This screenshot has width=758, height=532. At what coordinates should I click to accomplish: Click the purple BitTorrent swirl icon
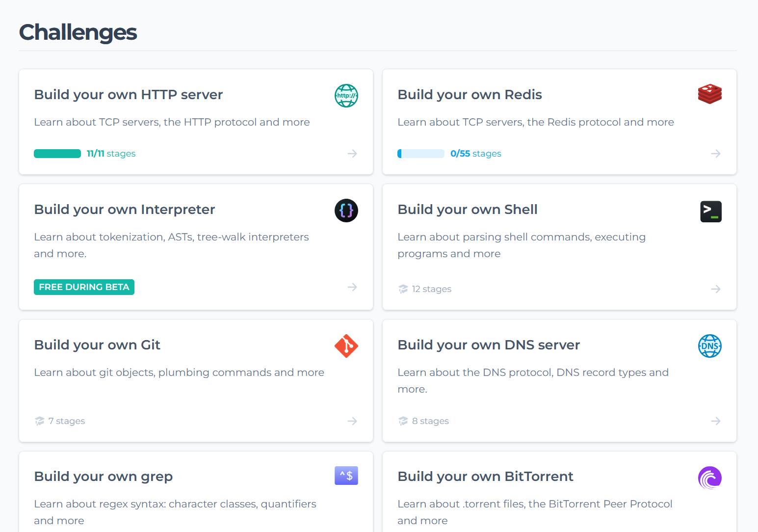coord(709,478)
